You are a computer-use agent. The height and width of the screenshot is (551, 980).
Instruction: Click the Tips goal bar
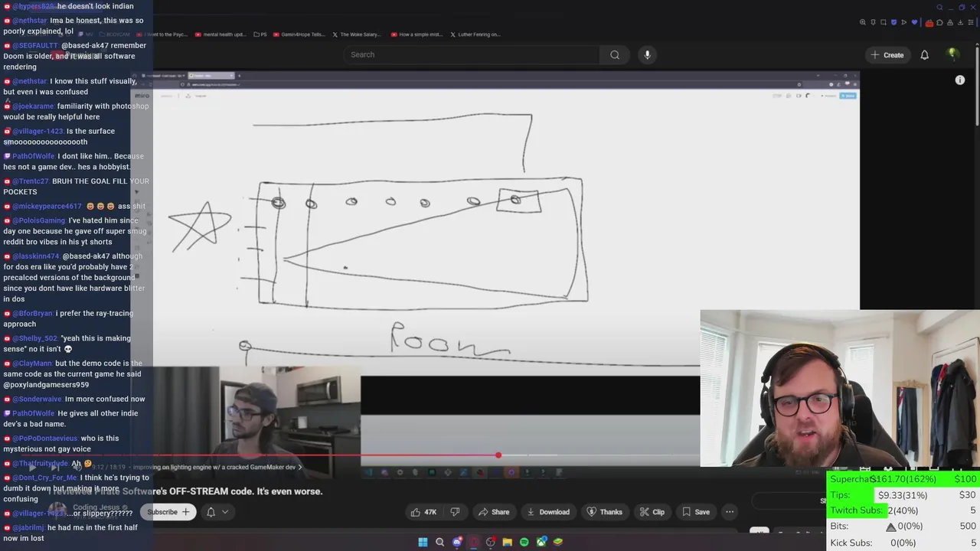(903, 495)
